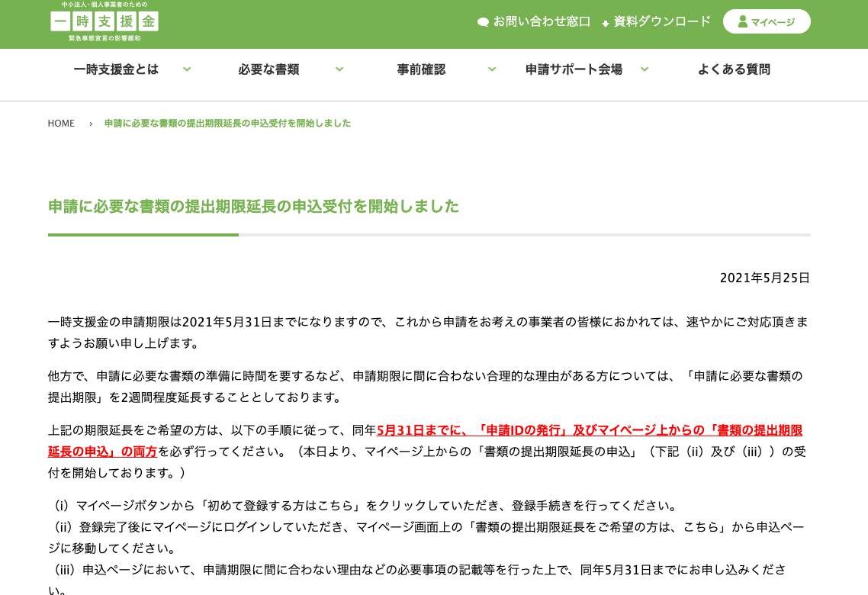Click the person icon in マイページ button

(x=743, y=21)
